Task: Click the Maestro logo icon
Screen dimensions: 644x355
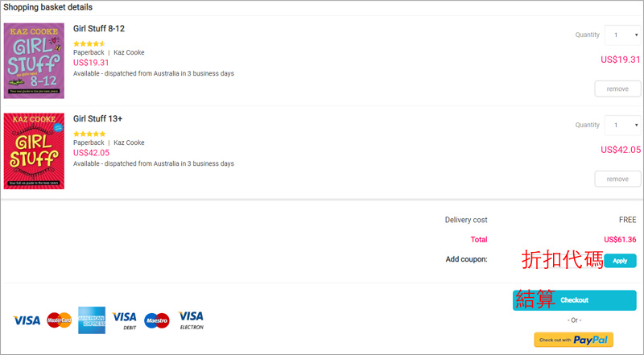Action: [156, 320]
